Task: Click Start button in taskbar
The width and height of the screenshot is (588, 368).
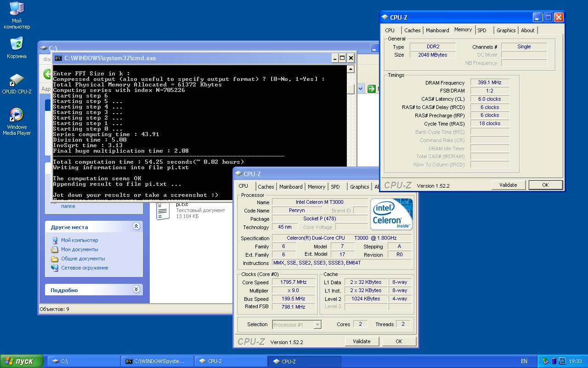Action: 22,361
